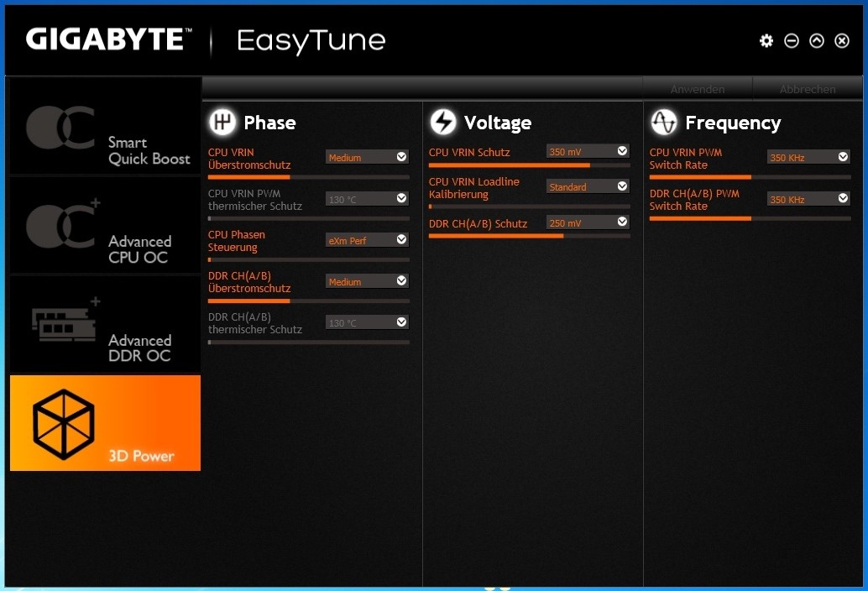Close the EasyTune window
868x591 pixels.
point(842,40)
